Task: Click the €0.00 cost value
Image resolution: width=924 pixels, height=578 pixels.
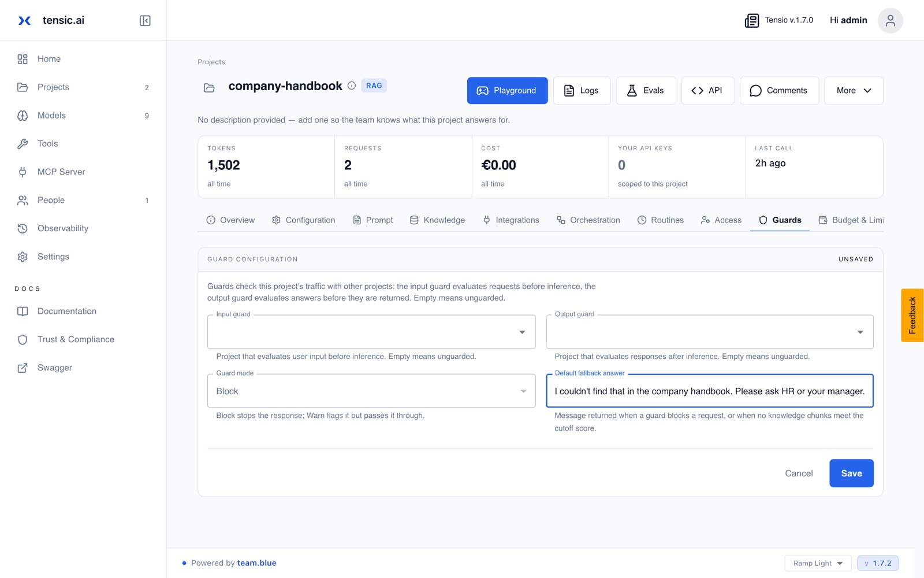Action: (x=498, y=165)
